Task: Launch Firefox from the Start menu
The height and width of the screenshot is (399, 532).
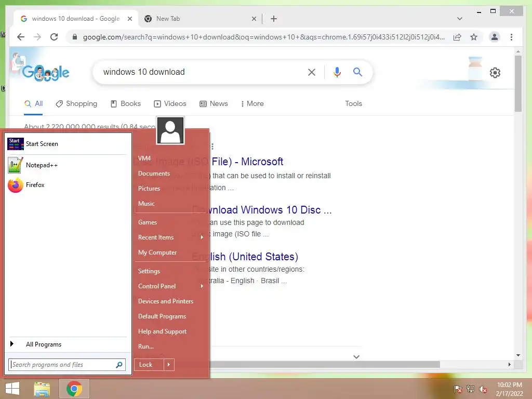Action: point(67,185)
